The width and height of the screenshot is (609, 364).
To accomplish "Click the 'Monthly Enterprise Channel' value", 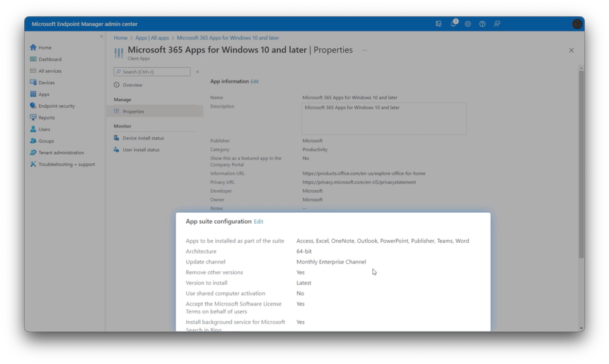I will tap(331, 262).
